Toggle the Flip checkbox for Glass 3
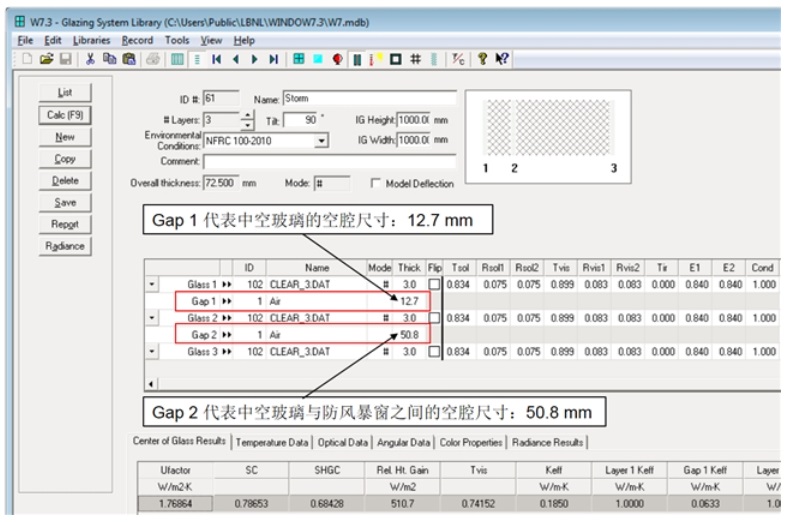The height and width of the screenshot is (522, 786). pos(434,352)
